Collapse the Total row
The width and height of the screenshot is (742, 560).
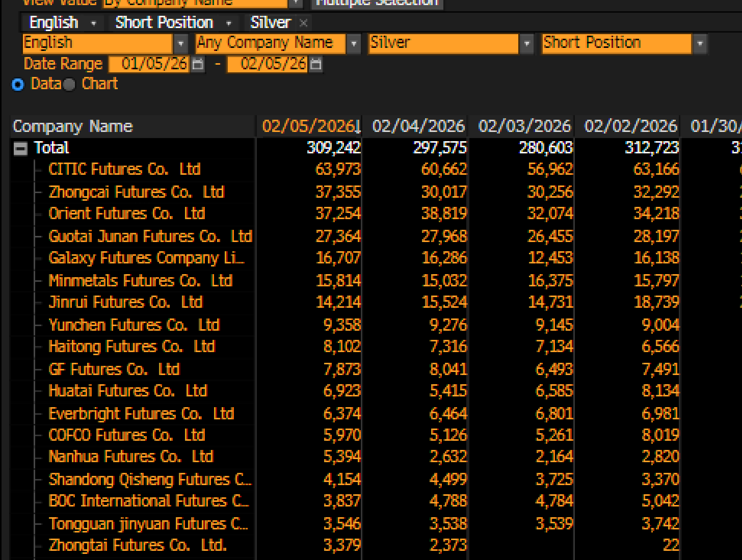click(x=20, y=149)
